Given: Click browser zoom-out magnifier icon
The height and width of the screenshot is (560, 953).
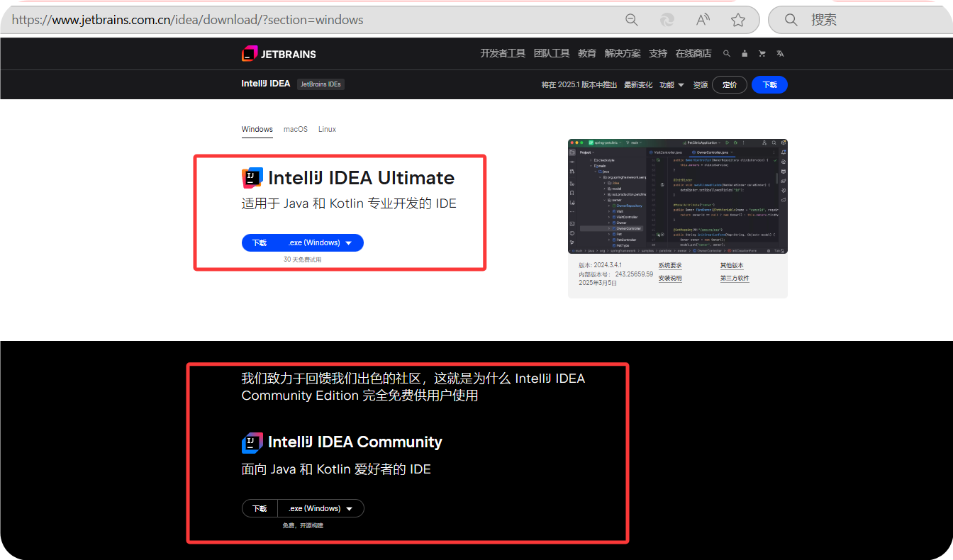Looking at the screenshot, I should pos(632,20).
